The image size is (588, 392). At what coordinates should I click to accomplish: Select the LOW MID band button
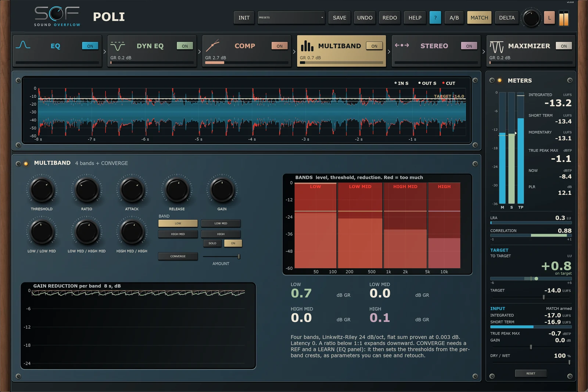pos(221,223)
